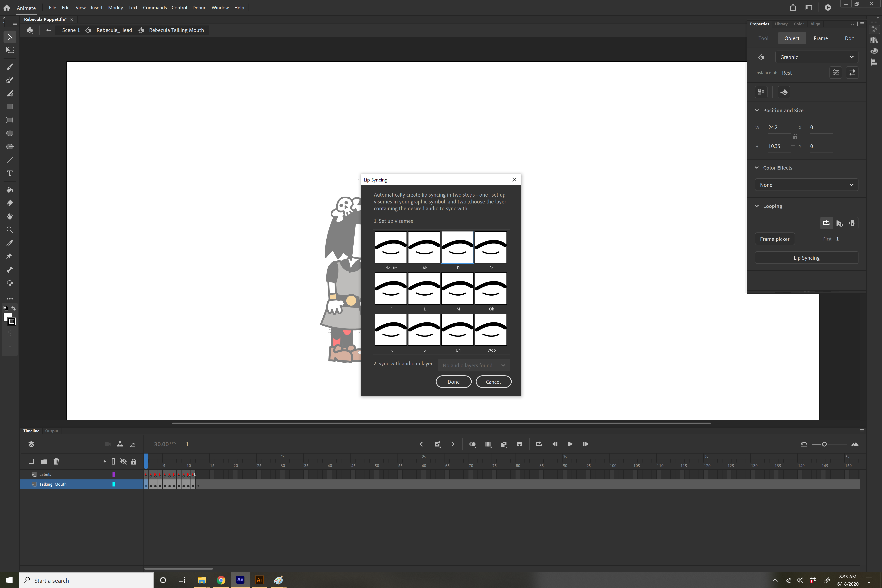882x588 pixels.
Task: Select the Paint Bucket tool
Action: [x=10, y=190]
